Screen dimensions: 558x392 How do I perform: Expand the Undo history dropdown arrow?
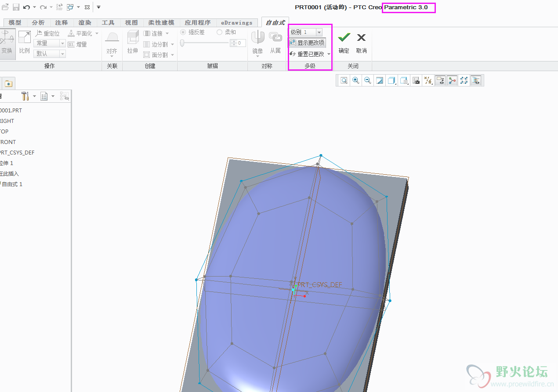point(34,7)
